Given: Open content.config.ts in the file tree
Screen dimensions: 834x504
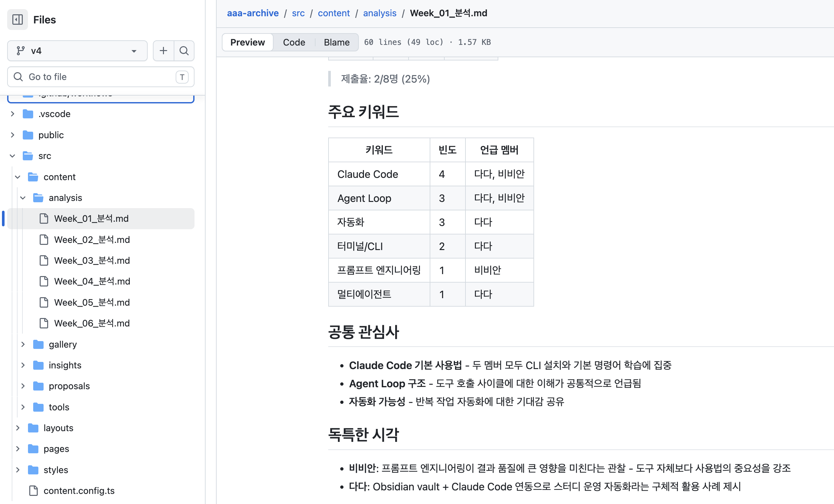Looking at the screenshot, I should coord(101,491).
